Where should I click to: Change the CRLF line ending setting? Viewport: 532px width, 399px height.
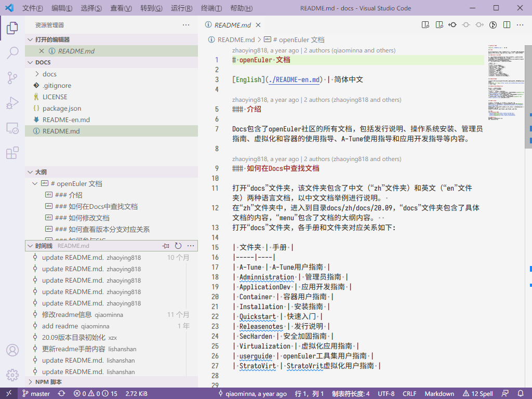pyautogui.click(x=409, y=394)
